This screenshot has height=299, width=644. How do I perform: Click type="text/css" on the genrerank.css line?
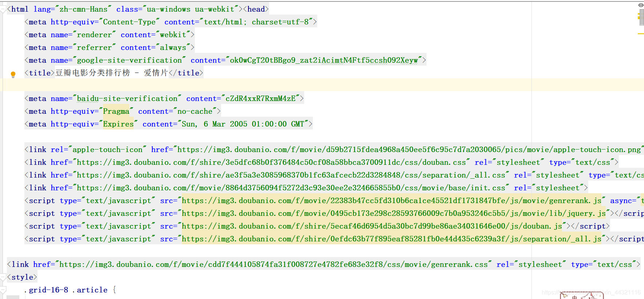click(x=604, y=264)
